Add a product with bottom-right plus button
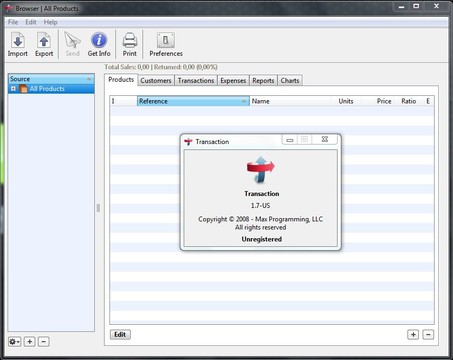Image resolution: width=453 pixels, height=360 pixels. pos(413,334)
